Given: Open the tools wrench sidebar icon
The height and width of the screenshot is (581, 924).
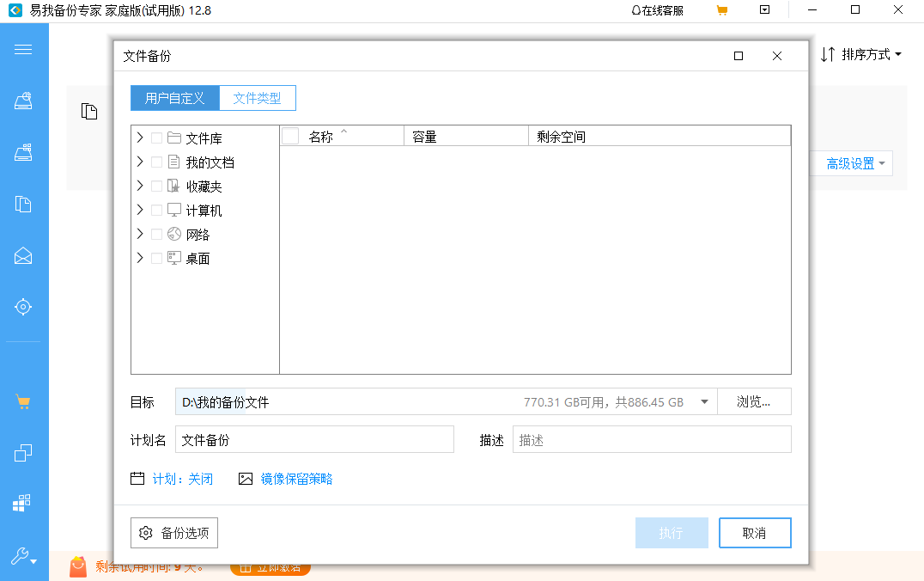Looking at the screenshot, I should (23, 556).
